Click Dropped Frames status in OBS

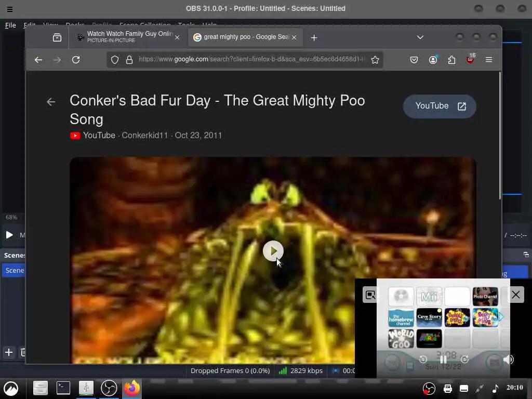pyautogui.click(x=230, y=371)
